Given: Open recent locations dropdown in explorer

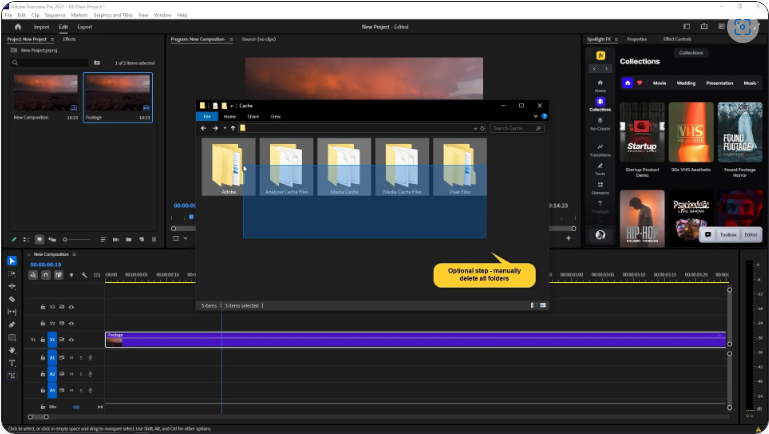Looking at the screenshot, I should click(225, 128).
